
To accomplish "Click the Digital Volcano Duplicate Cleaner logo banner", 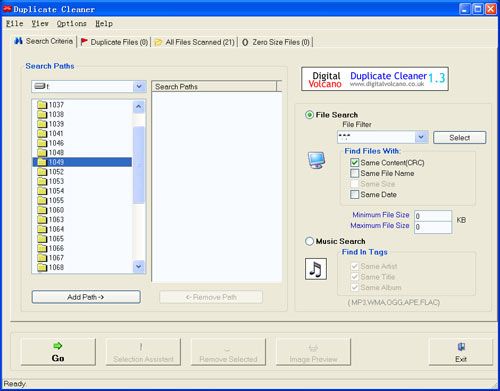I will click(375, 79).
